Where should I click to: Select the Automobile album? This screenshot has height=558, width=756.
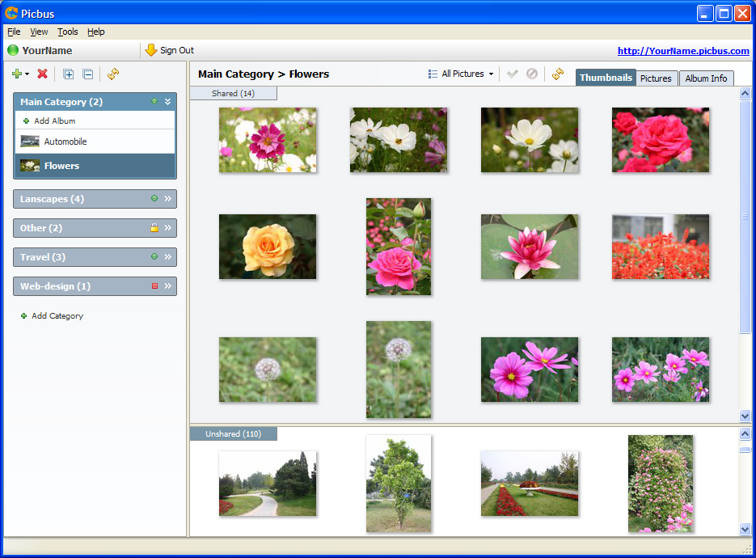tap(95, 142)
